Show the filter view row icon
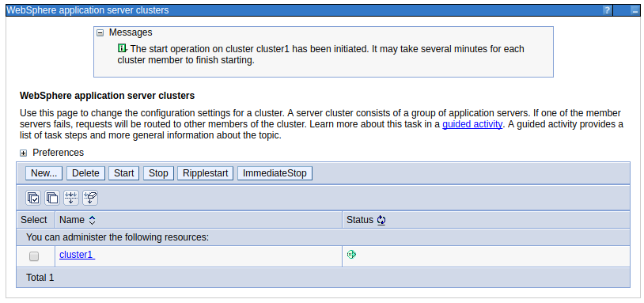The height and width of the screenshot is (303, 644). (x=71, y=198)
